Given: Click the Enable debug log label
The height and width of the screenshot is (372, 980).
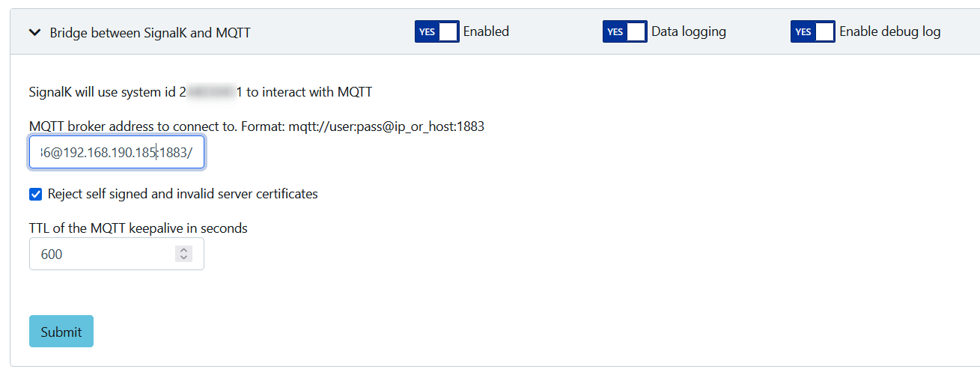Looking at the screenshot, I should (x=890, y=31).
